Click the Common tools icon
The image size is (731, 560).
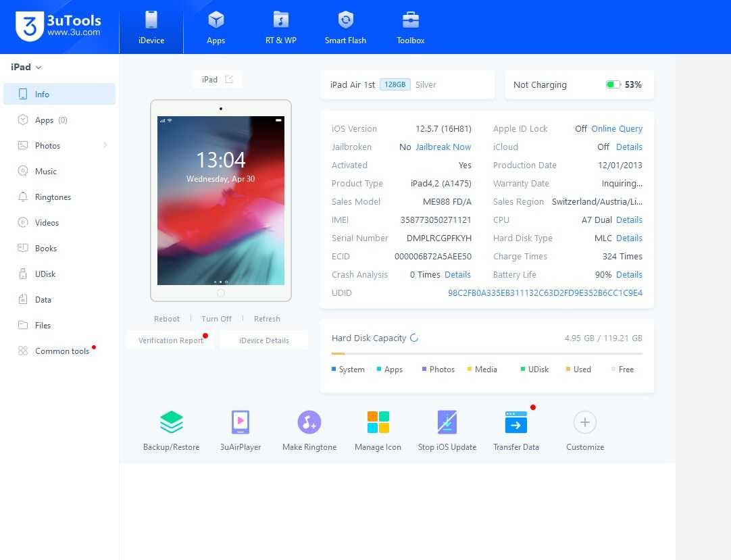pos(23,351)
